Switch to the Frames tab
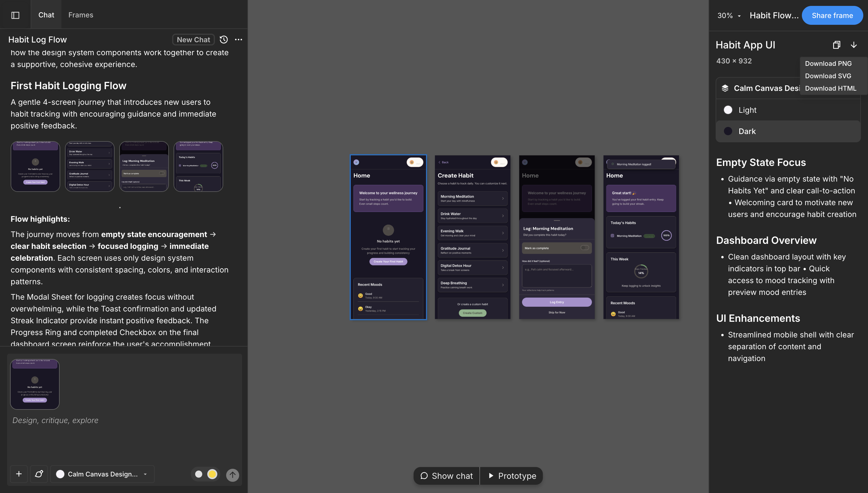This screenshot has width=868, height=493. pos(81,15)
